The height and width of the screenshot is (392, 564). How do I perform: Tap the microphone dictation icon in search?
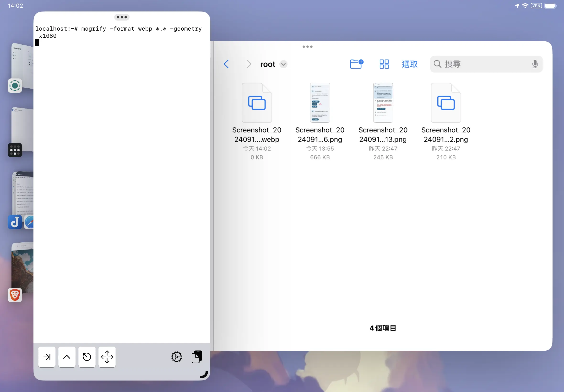535,64
